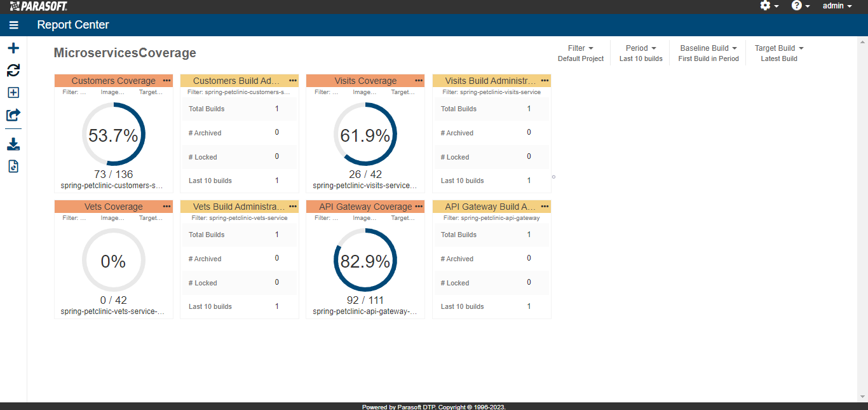Viewport: 868px width, 410px height.
Task: Open the Vets Coverage widget options menu
Action: click(x=166, y=207)
